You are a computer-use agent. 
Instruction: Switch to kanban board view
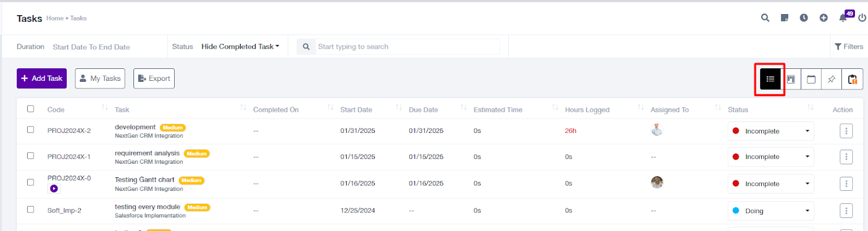point(791,79)
